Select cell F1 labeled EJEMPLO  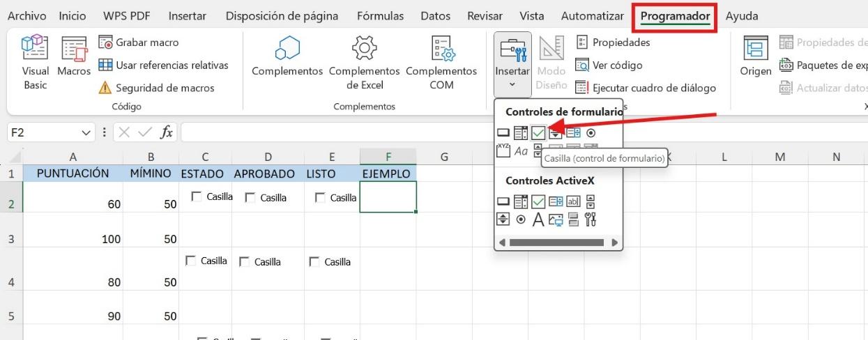388,173
